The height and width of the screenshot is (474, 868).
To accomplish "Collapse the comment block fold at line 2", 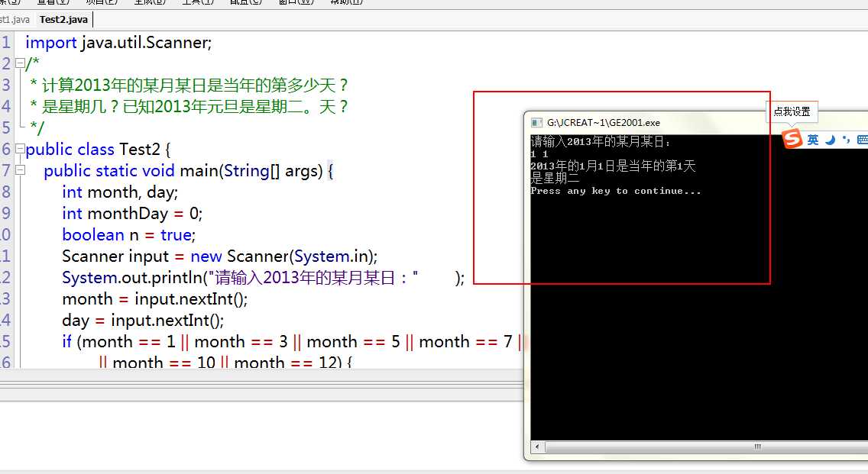I will click(20, 63).
